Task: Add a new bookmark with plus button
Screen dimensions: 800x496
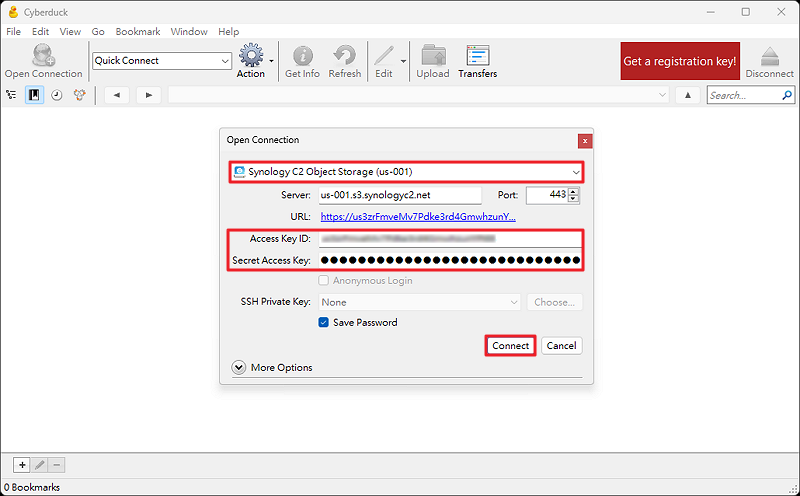Action: click(x=22, y=465)
